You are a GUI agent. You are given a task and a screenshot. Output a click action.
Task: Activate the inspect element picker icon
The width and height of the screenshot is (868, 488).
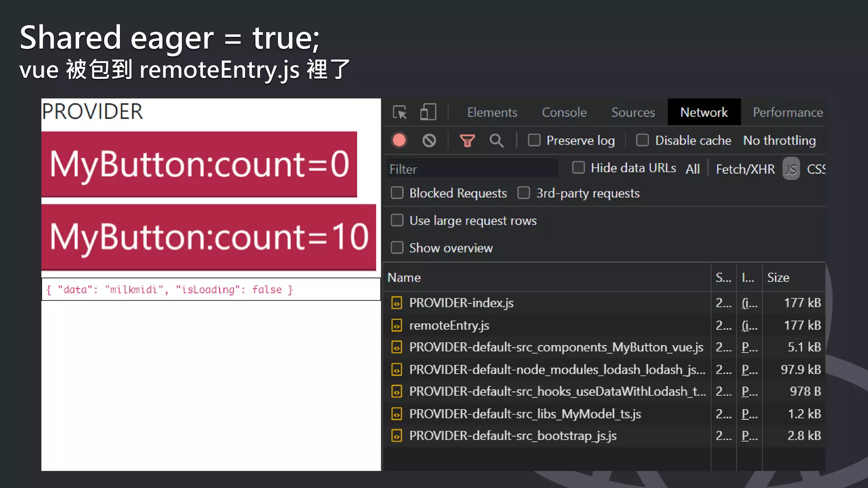tap(400, 112)
